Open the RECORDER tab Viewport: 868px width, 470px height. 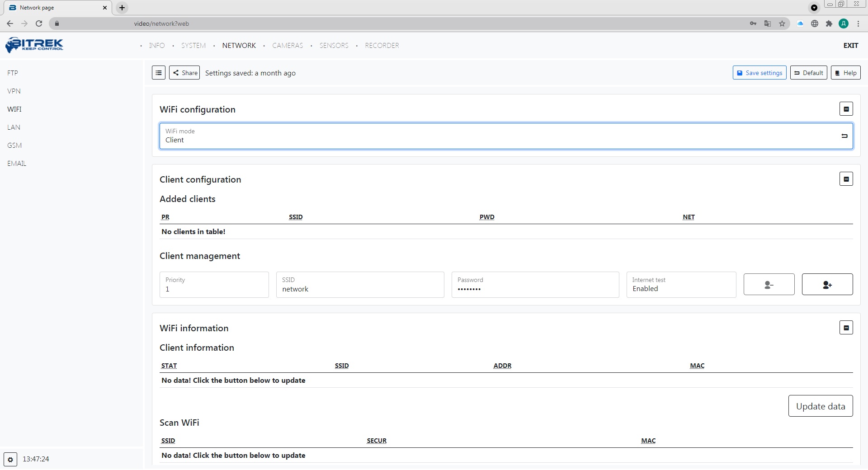(382, 46)
